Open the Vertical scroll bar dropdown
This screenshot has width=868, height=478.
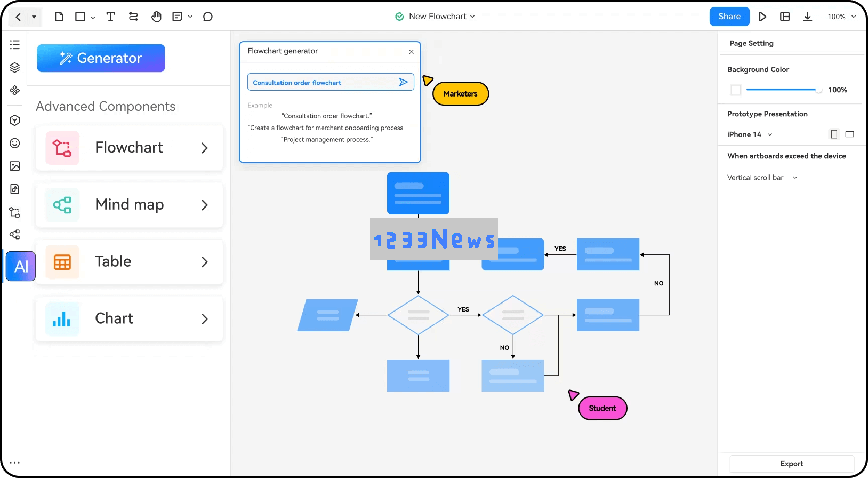tap(762, 178)
